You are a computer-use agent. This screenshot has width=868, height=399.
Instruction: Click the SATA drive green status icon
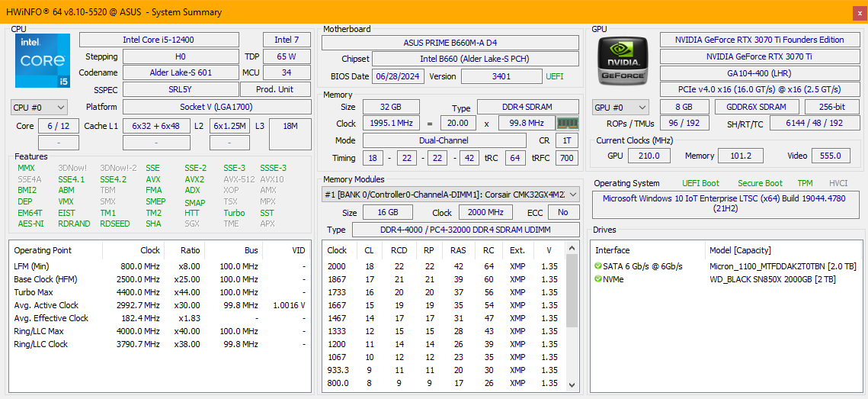(x=598, y=266)
